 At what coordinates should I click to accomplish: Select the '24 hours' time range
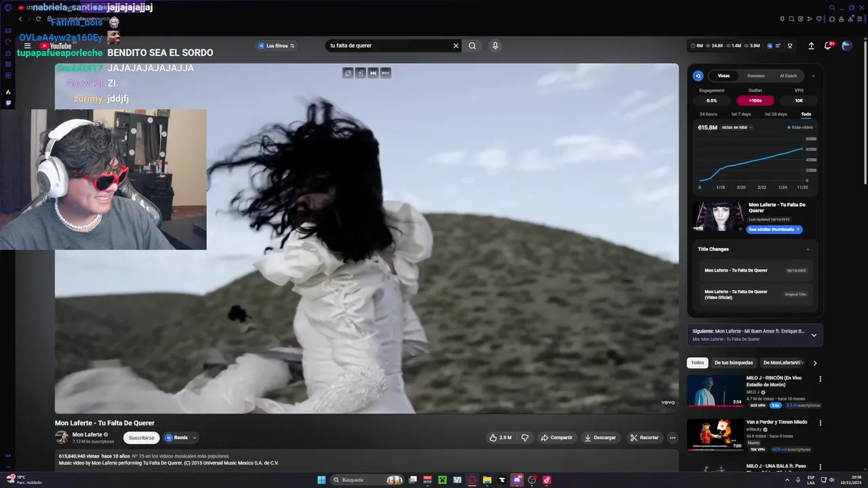[708, 114]
